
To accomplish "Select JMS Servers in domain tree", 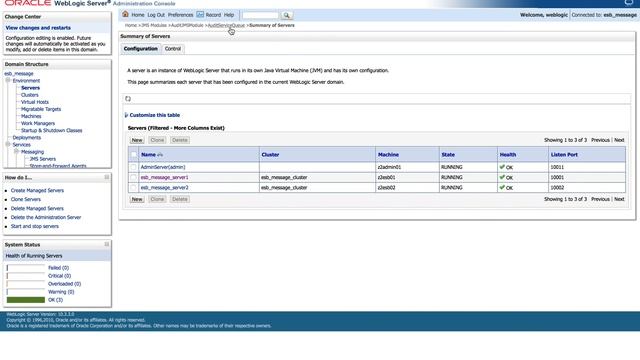I will 42,159.
